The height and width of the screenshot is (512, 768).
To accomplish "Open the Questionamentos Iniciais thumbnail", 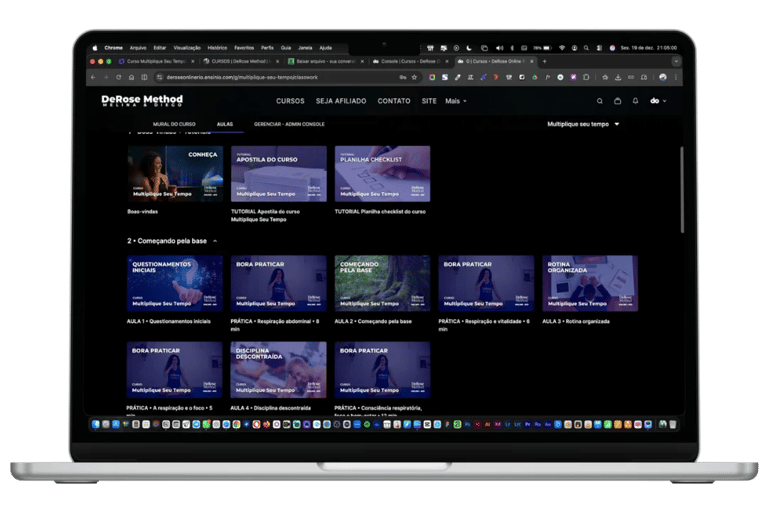I will (175, 283).
